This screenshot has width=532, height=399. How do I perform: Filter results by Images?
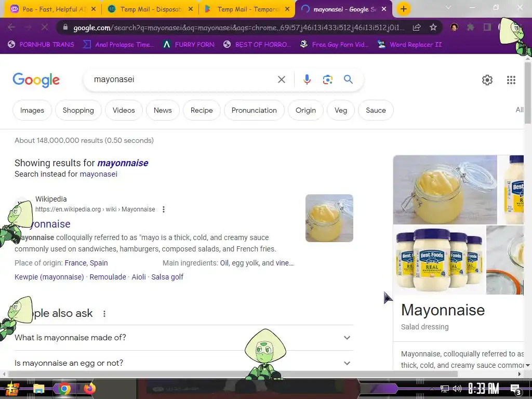click(x=32, y=110)
